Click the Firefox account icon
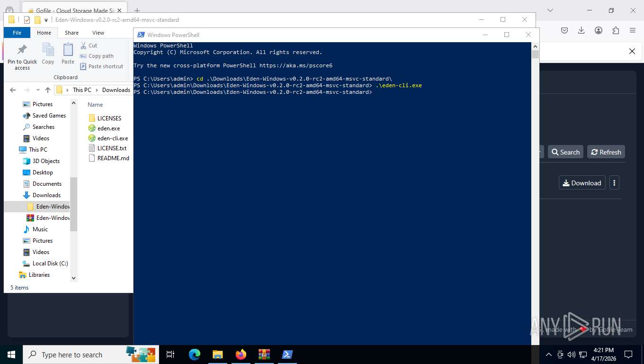Screen dimensions: 644x364 click(599, 30)
